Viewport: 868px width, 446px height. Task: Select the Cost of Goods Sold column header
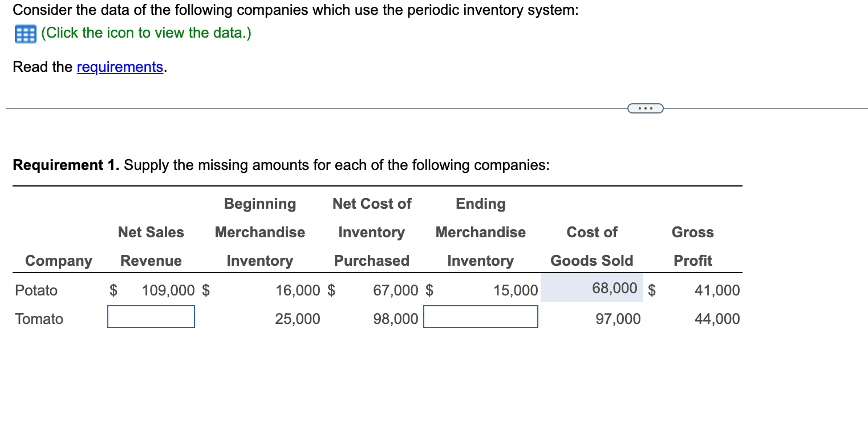click(x=592, y=246)
